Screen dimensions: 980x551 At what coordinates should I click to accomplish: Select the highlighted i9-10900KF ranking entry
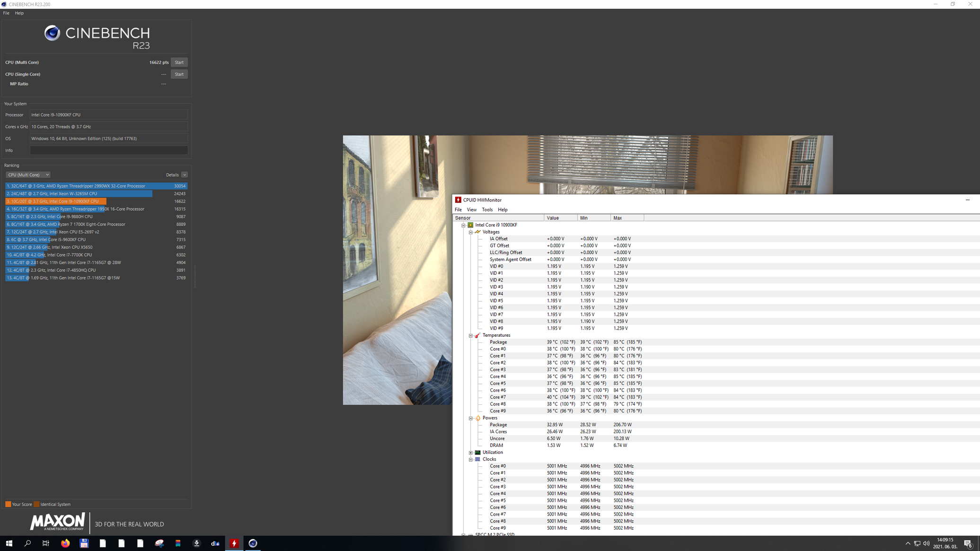point(96,201)
